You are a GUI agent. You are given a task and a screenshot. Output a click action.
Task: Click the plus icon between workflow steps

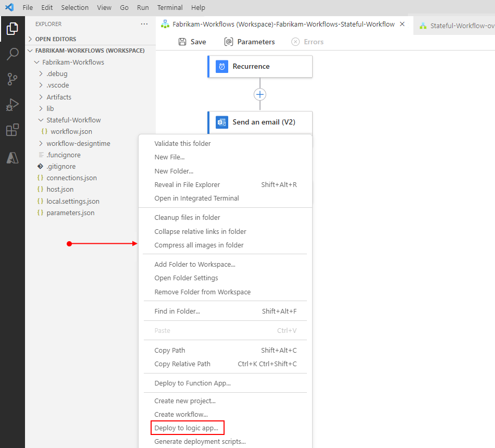pyautogui.click(x=259, y=94)
